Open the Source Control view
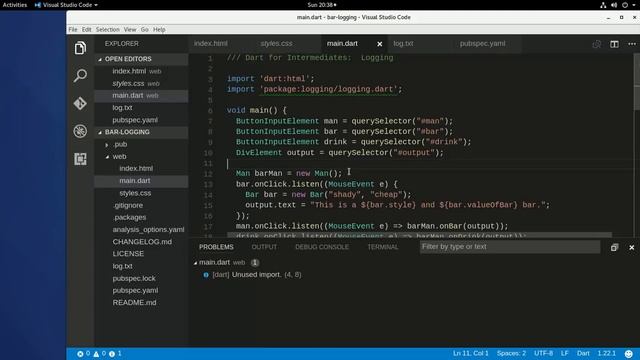640x360 pixels. (x=80, y=103)
